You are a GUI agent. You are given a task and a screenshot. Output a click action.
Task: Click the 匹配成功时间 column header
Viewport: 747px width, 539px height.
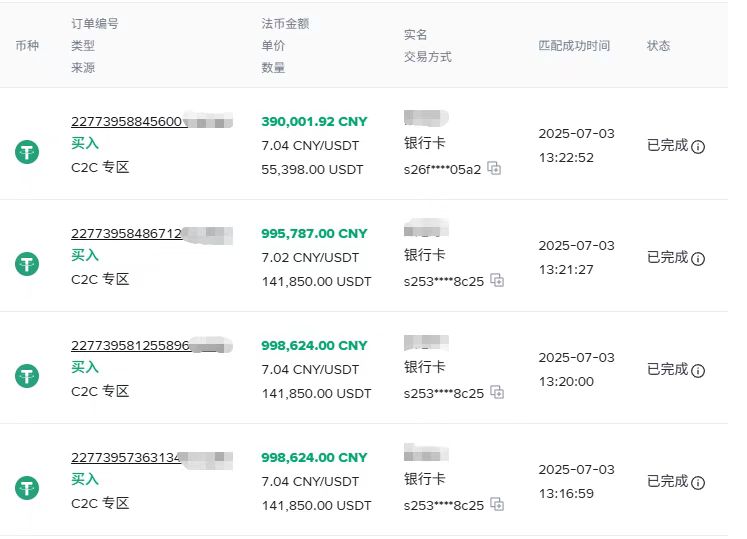[x=574, y=46]
